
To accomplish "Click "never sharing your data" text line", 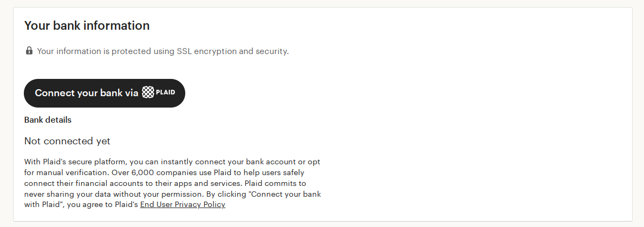I will [70, 194].
